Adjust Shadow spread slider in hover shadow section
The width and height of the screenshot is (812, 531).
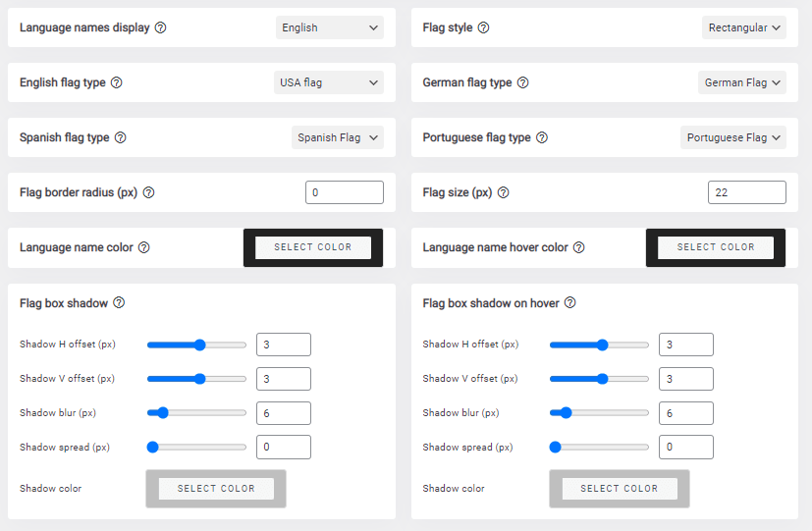pos(599,448)
